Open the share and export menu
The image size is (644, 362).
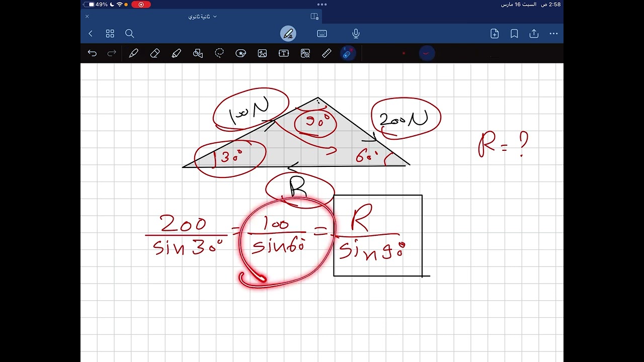tap(534, 34)
